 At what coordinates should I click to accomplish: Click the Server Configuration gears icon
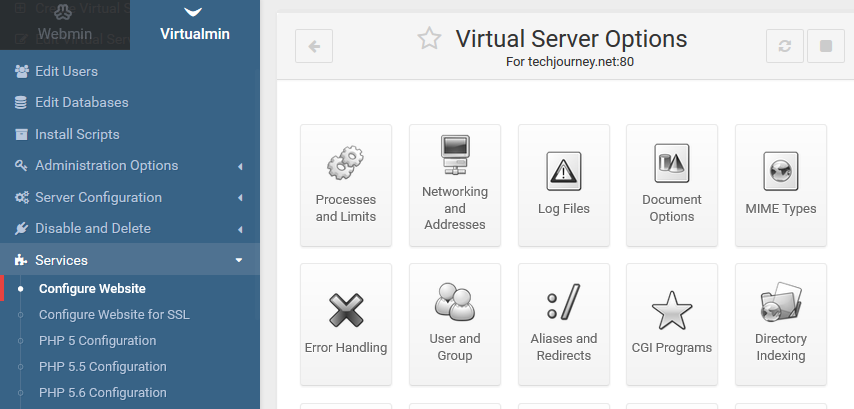[21, 197]
